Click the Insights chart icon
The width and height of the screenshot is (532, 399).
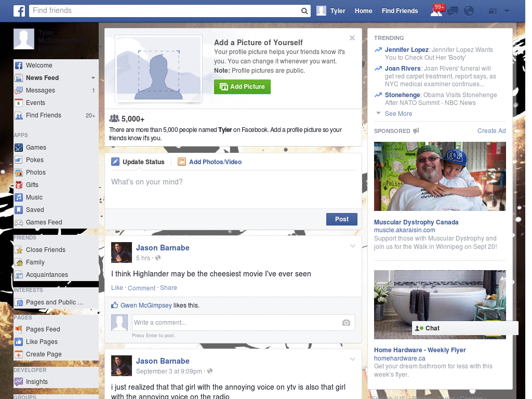(x=19, y=382)
